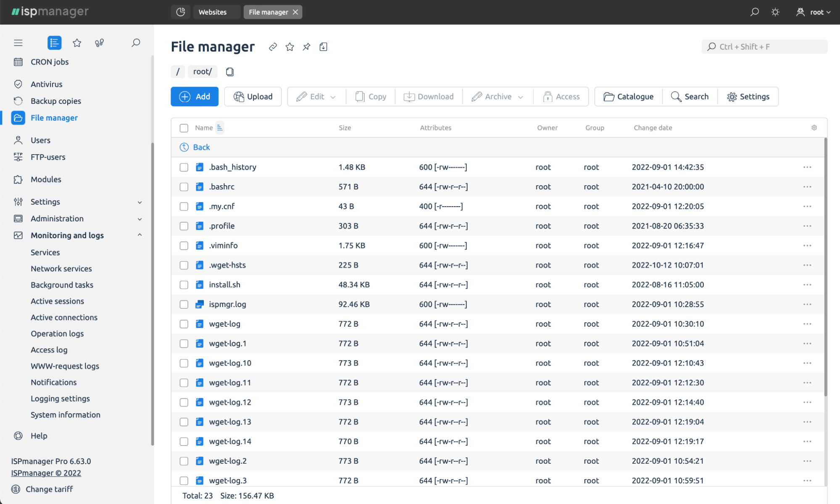Close the File manager tab

(295, 12)
